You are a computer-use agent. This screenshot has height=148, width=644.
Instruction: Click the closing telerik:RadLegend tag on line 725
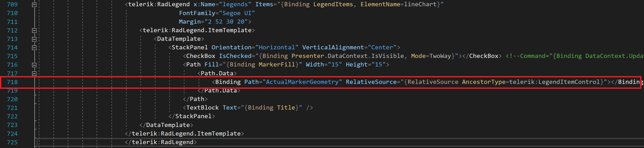tap(162, 142)
